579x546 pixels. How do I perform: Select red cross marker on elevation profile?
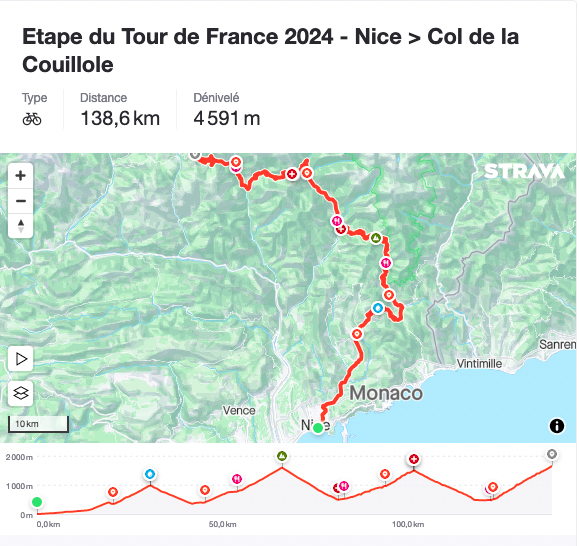pyautogui.click(x=413, y=459)
